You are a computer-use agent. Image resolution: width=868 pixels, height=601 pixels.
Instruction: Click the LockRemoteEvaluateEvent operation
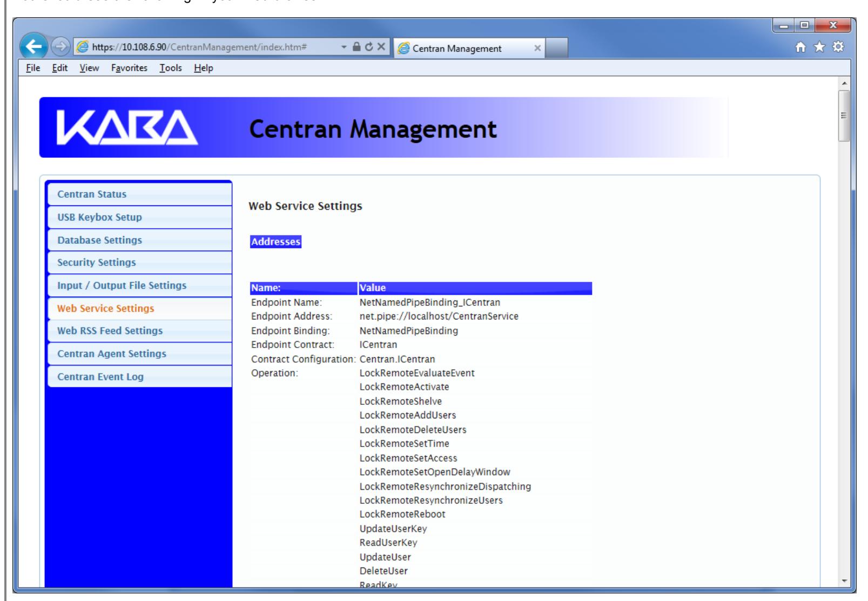(x=417, y=373)
